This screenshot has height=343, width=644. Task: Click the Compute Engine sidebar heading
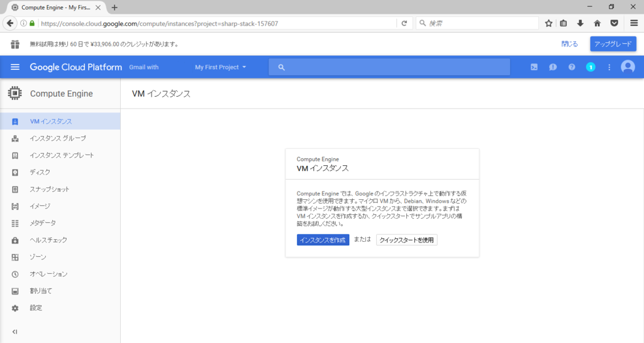pyautogui.click(x=61, y=94)
